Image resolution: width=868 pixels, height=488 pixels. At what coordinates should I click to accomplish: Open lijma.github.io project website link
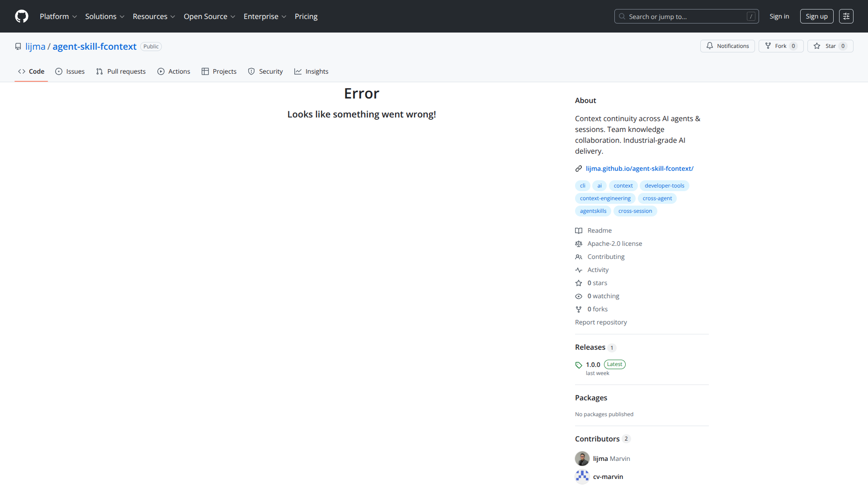[639, 169]
